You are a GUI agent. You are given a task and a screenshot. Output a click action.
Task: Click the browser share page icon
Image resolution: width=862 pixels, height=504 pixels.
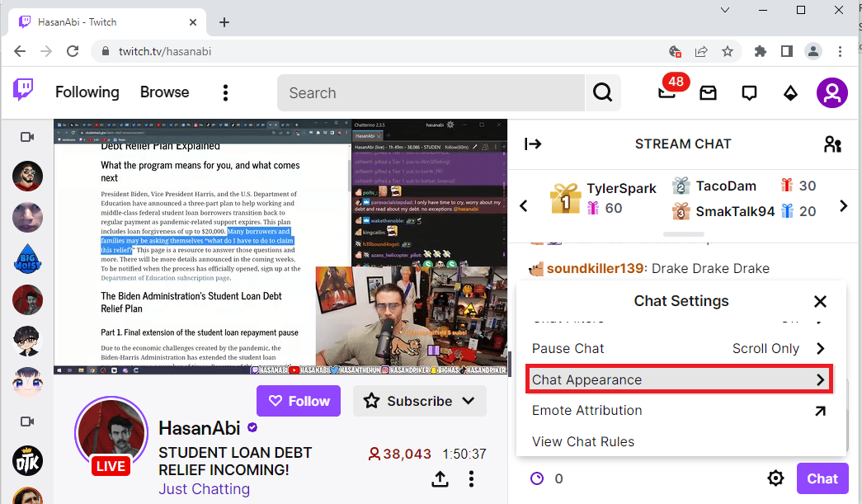coord(701,51)
